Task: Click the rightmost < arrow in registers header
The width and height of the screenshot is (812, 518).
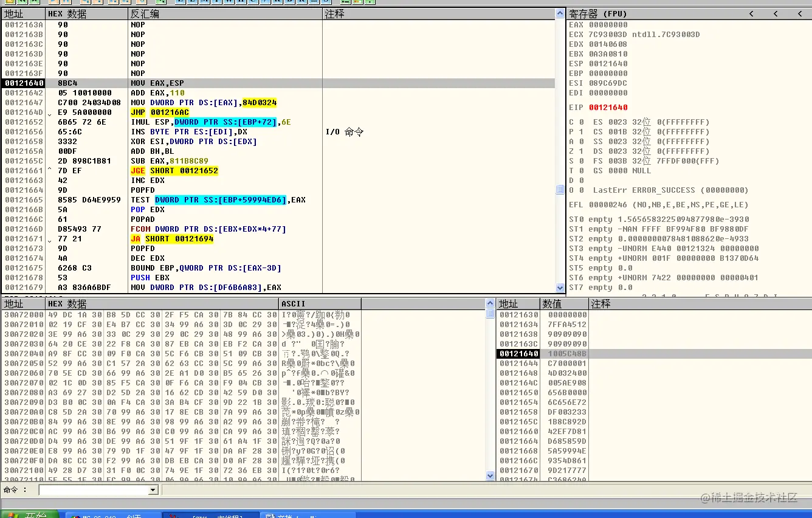Action: [799, 13]
